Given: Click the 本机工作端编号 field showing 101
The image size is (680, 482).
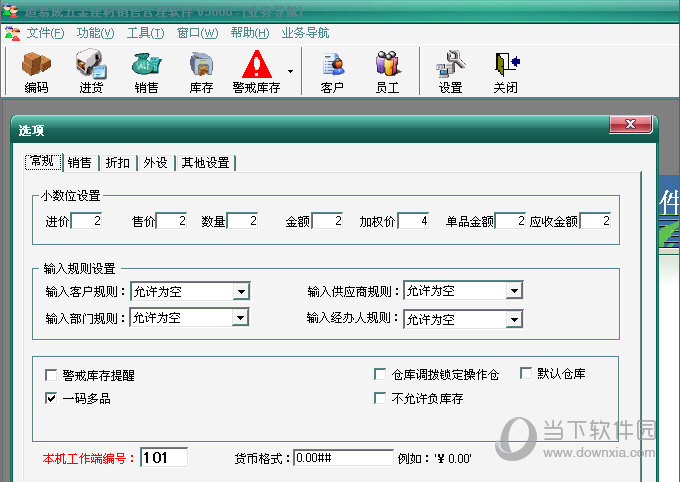Looking at the screenshot, I should pos(164,458).
